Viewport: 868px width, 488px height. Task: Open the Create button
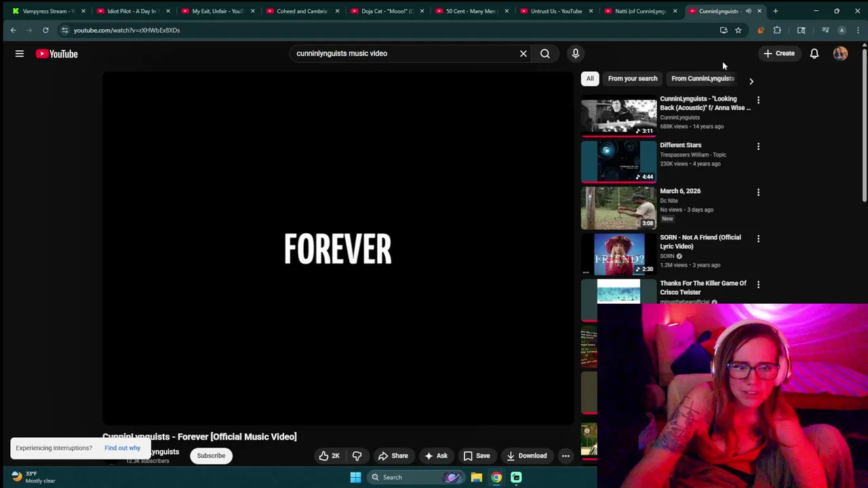click(x=778, y=54)
